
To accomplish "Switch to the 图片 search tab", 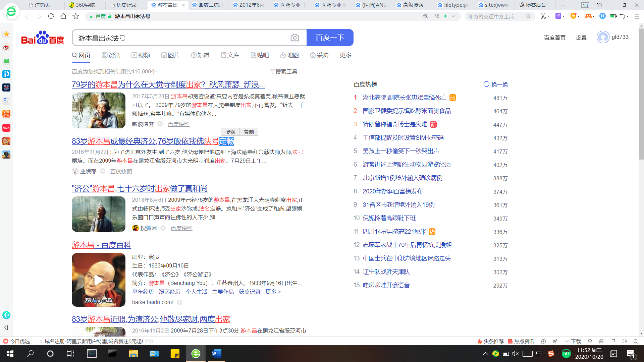I will point(170,55).
